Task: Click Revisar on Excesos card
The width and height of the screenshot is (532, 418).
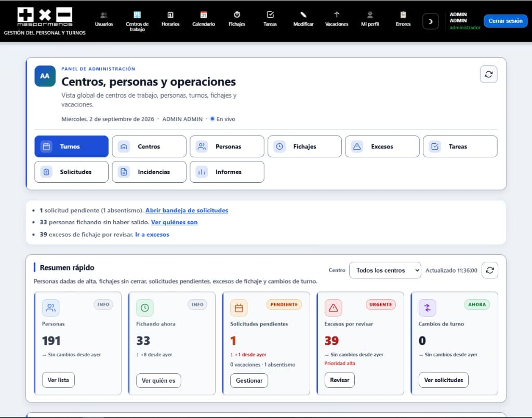Action: pyautogui.click(x=340, y=380)
